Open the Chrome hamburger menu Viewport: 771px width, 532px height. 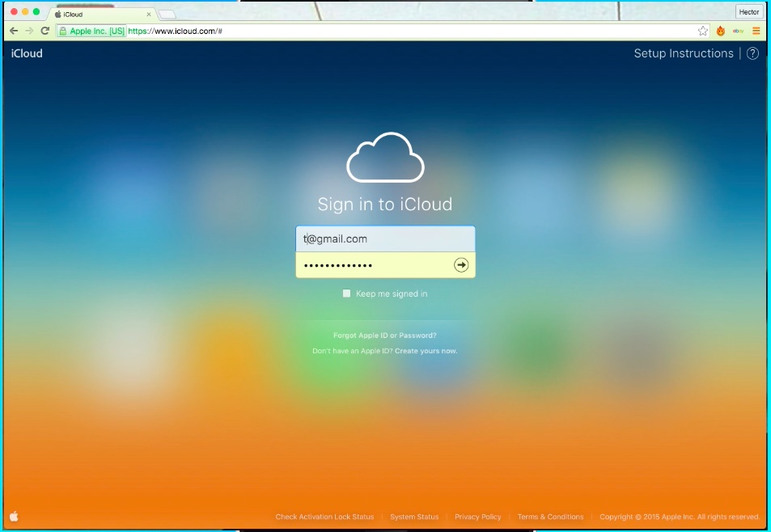[x=756, y=31]
